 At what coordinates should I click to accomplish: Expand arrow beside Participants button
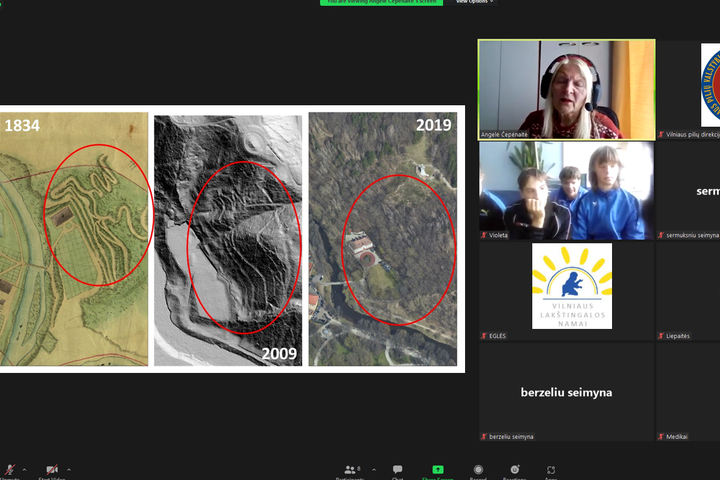coord(374,470)
